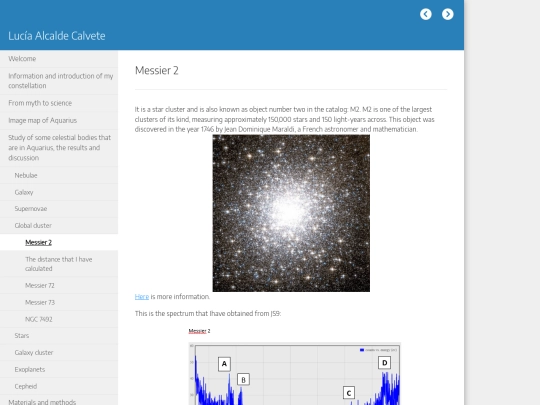Select Stars in the sidebar
The image size is (540, 405).
(59, 336)
